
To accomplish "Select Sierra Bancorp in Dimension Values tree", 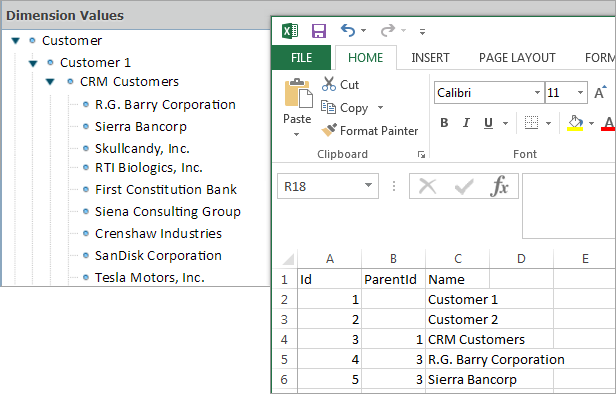I will pos(141,126).
